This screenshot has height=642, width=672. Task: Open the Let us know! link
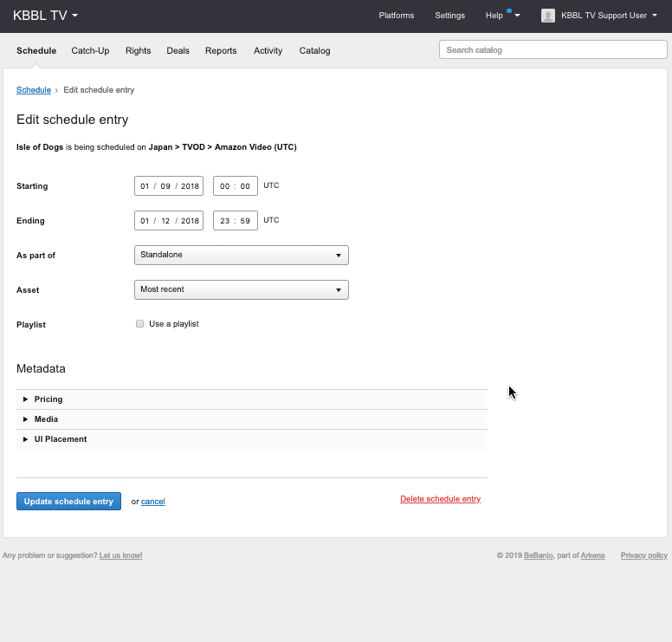pos(121,555)
